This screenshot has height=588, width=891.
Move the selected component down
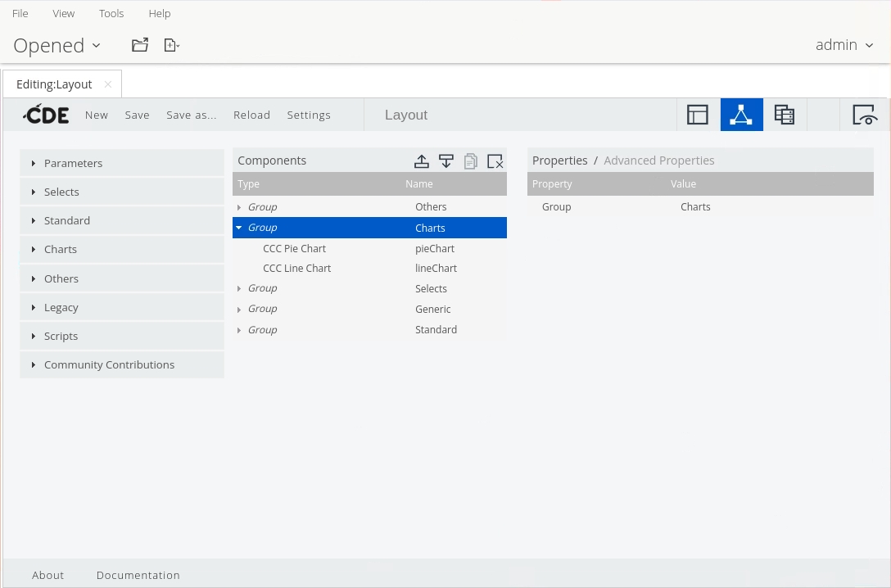tap(446, 161)
